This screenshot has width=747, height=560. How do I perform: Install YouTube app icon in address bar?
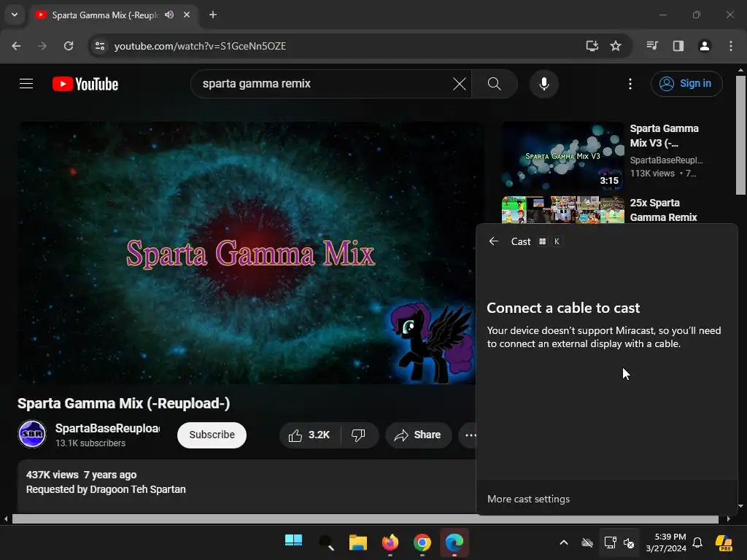(592, 46)
